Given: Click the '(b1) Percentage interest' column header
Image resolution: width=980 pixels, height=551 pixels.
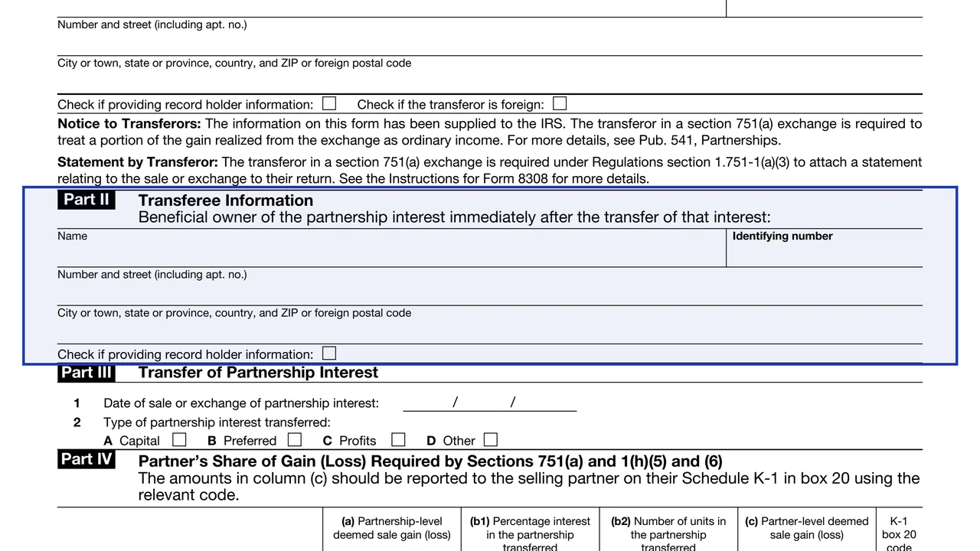Looking at the screenshot, I should [x=530, y=534].
